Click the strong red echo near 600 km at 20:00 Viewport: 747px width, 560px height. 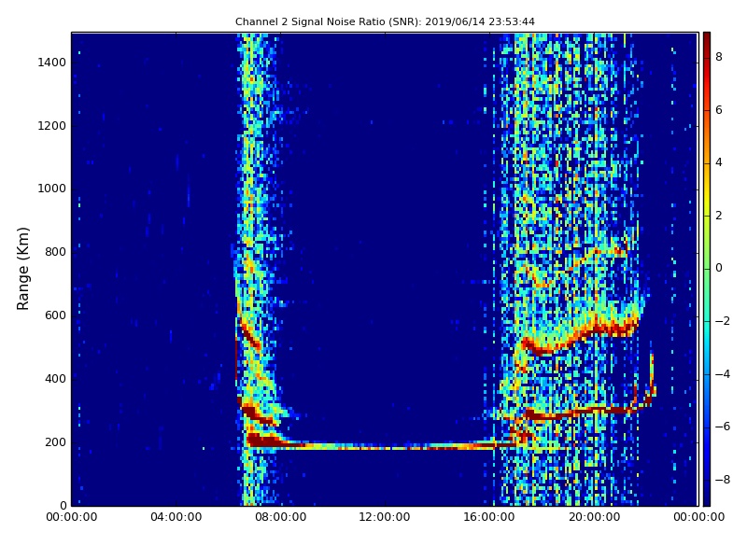coord(596,329)
